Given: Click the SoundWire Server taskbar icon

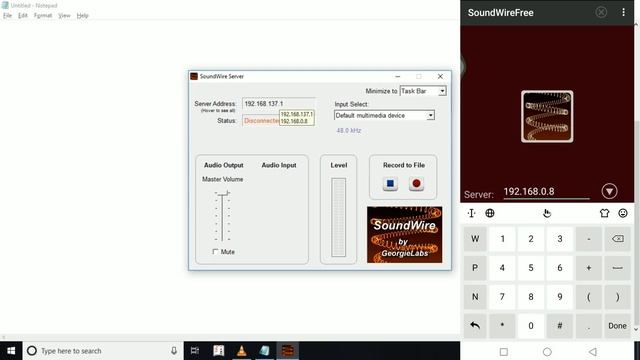Looking at the screenshot, I should pyautogui.click(x=288, y=351).
